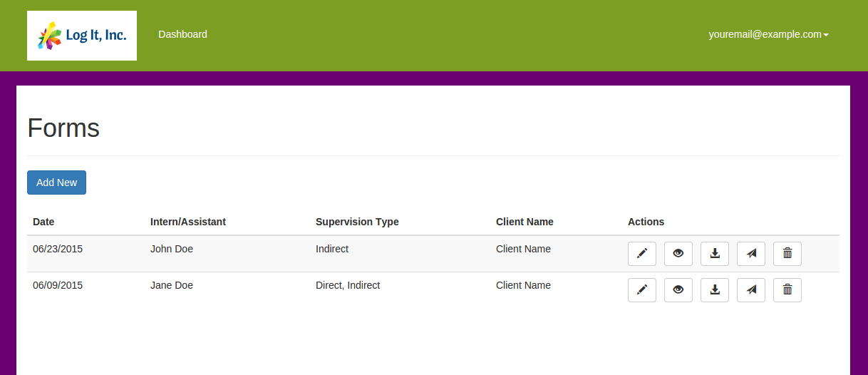868x375 pixels.
Task: Select the 06/23/2015 date cell
Action: (x=58, y=249)
